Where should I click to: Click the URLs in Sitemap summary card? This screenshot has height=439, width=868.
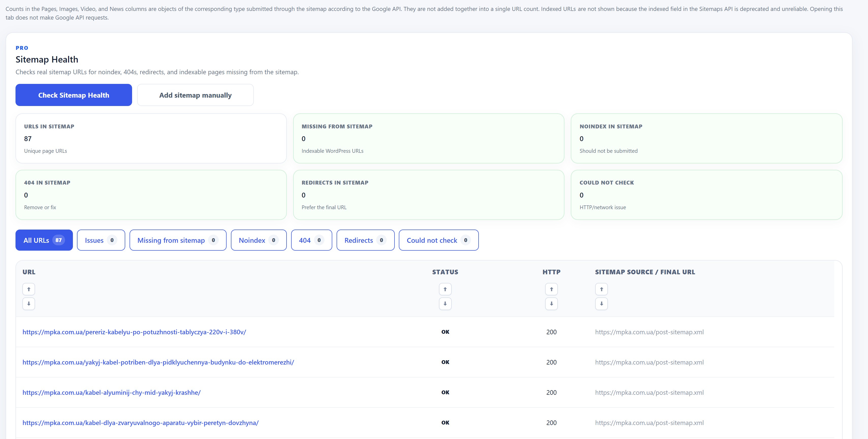point(151,138)
